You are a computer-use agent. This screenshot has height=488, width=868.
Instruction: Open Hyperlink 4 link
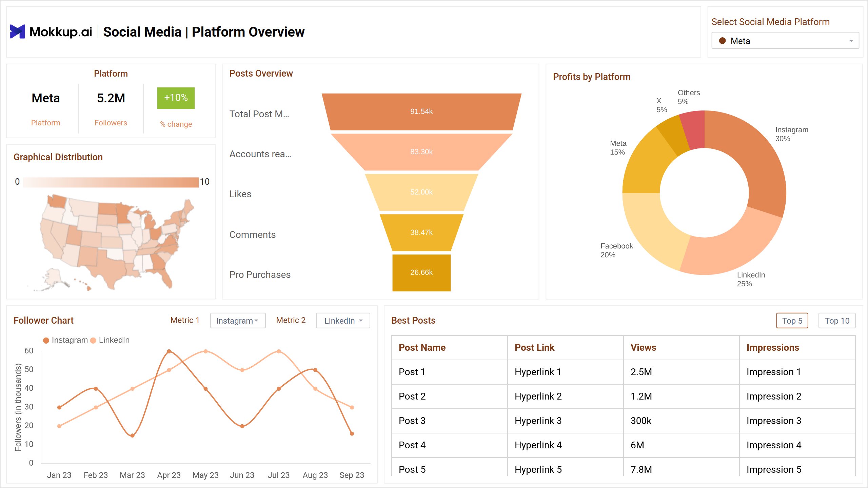538,445
